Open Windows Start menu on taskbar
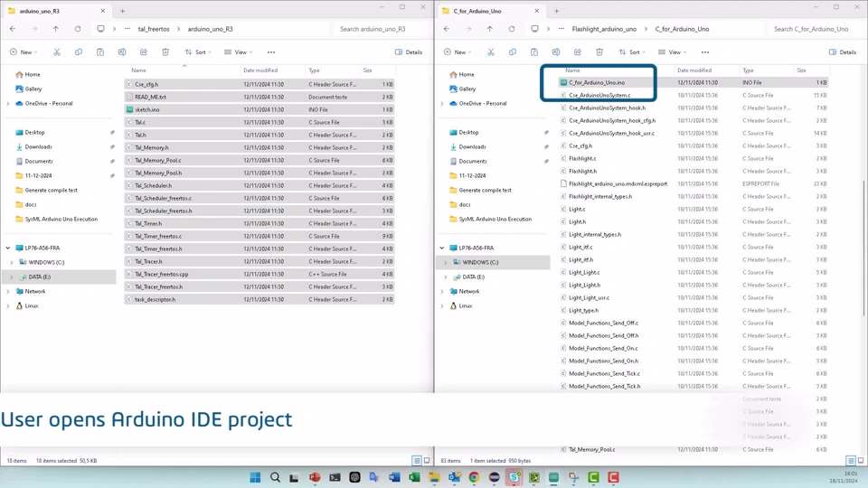Viewport: 868px width, 488px height. point(255,477)
